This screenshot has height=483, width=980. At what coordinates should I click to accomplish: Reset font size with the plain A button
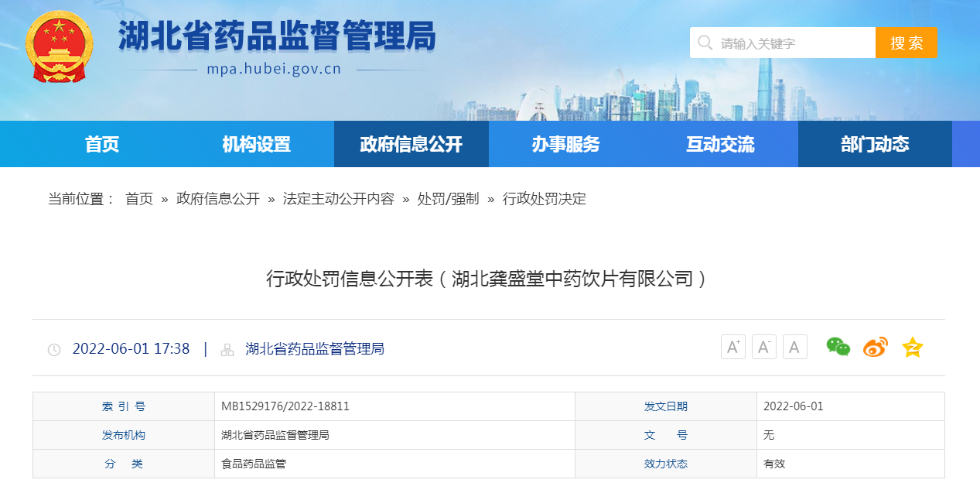(x=794, y=347)
